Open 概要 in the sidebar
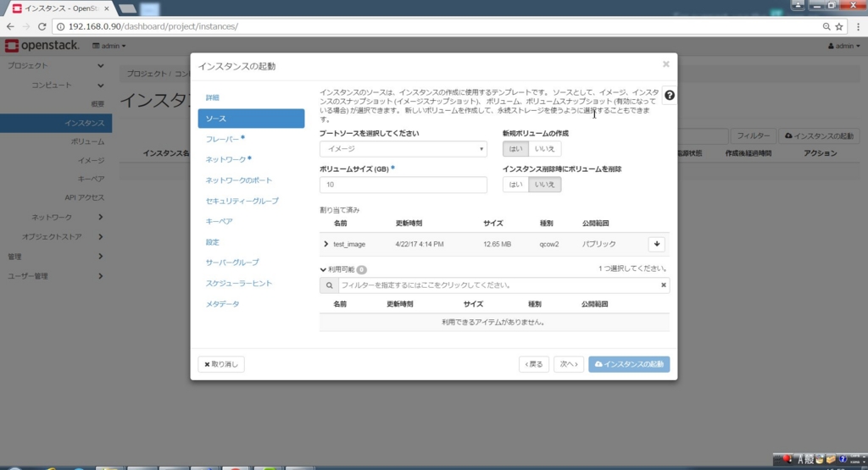Screen dimensions: 868x470 tap(97, 104)
